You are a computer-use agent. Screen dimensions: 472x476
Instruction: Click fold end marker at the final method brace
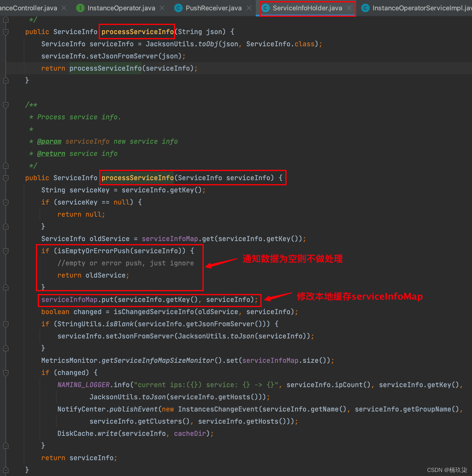[6, 470]
